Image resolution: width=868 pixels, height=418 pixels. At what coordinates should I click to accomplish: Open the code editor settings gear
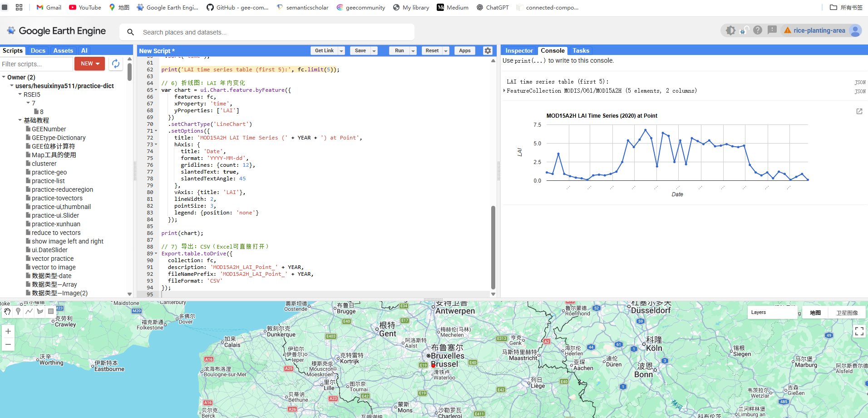(x=488, y=51)
